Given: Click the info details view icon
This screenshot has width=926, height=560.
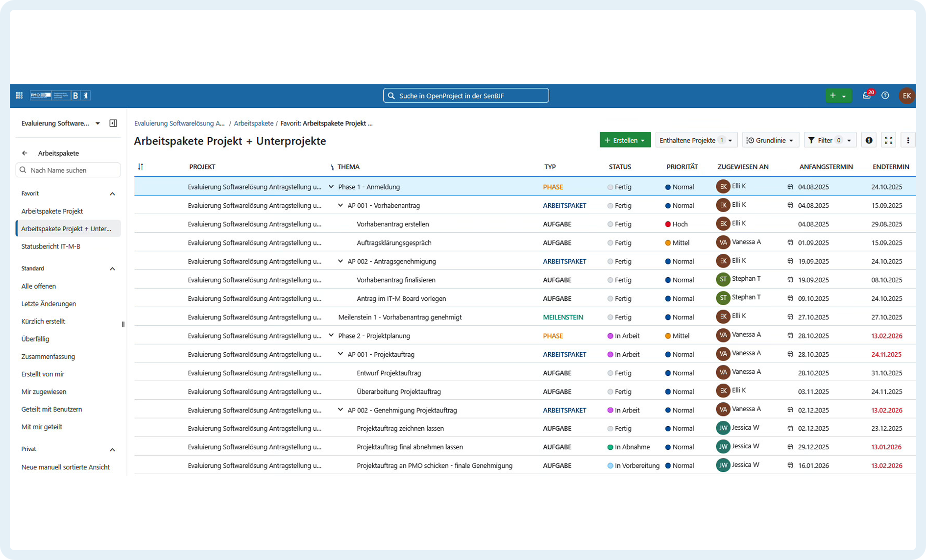Looking at the screenshot, I should [x=869, y=140].
